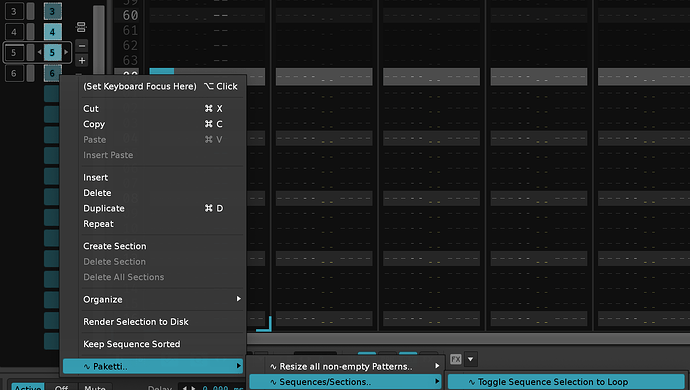690x390 pixels.
Task: Toggle mute slot next to sequence position 4
Action: coord(30,32)
